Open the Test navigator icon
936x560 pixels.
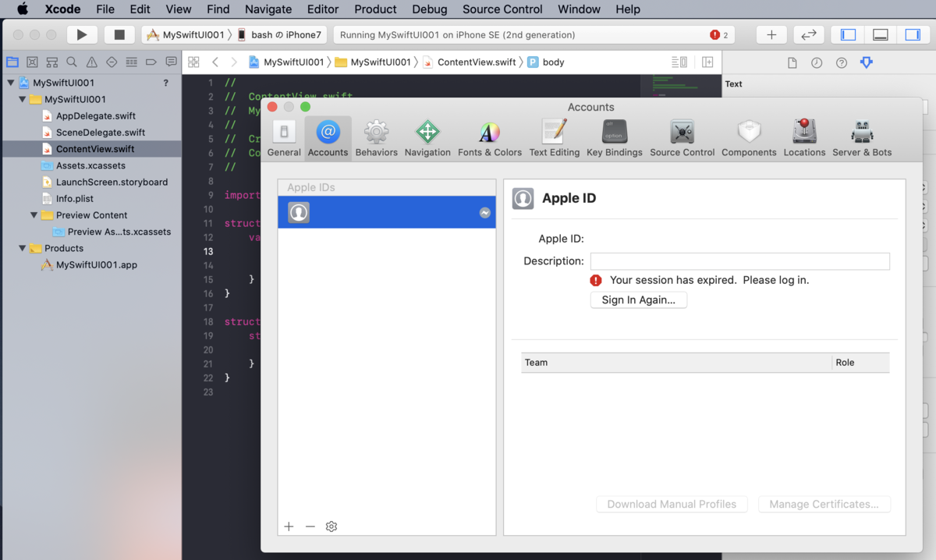pos(112,62)
